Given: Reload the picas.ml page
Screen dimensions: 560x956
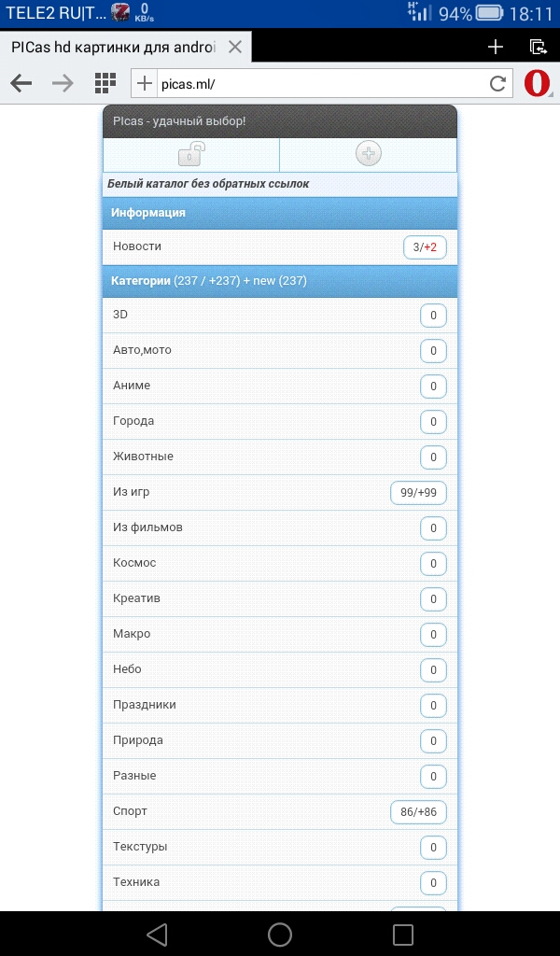Looking at the screenshot, I should click(x=498, y=84).
